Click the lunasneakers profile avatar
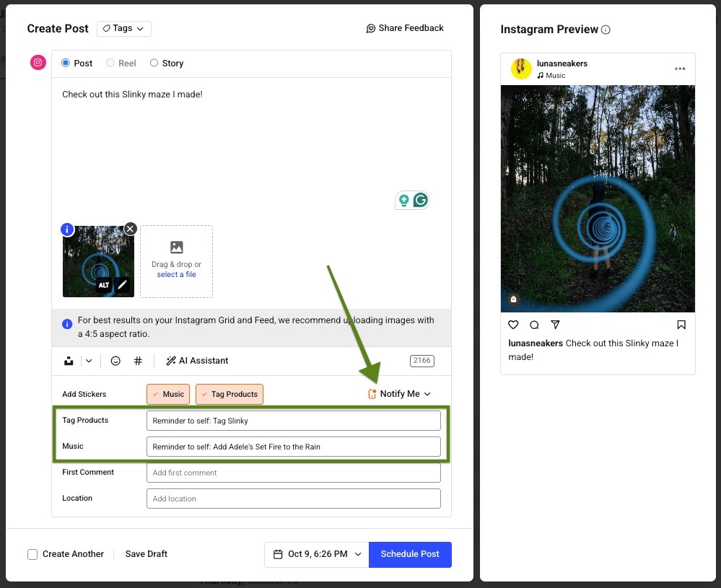Image resolution: width=721 pixels, height=588 pixels. (521, 69)
